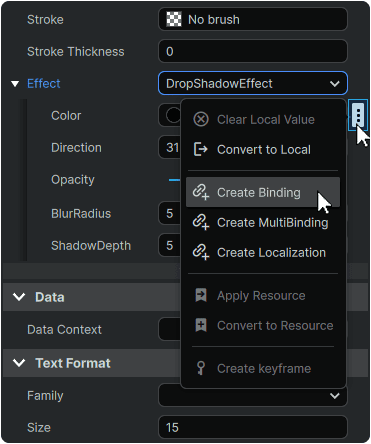Screen dimensions: 371x444
Task: Select Create Binding from context menu
Action: 263,192
